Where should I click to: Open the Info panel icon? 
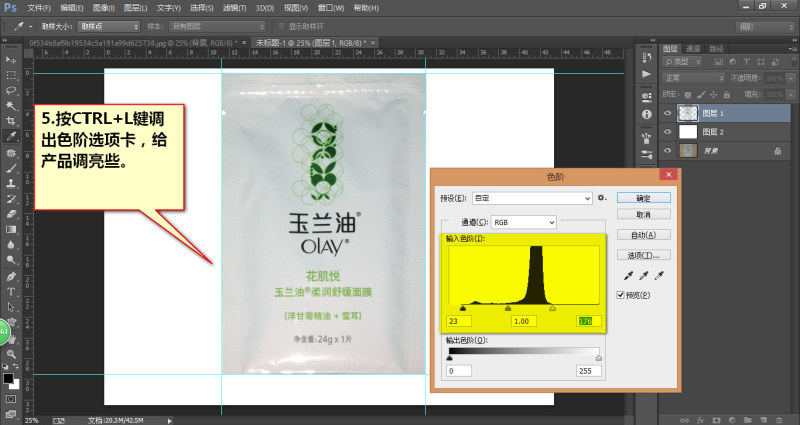coord(647,114)
